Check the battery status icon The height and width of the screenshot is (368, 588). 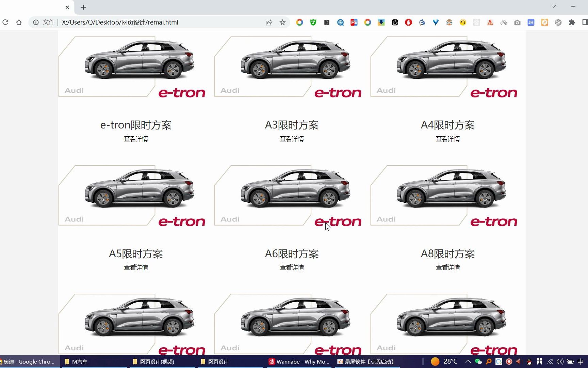(570, 362)
